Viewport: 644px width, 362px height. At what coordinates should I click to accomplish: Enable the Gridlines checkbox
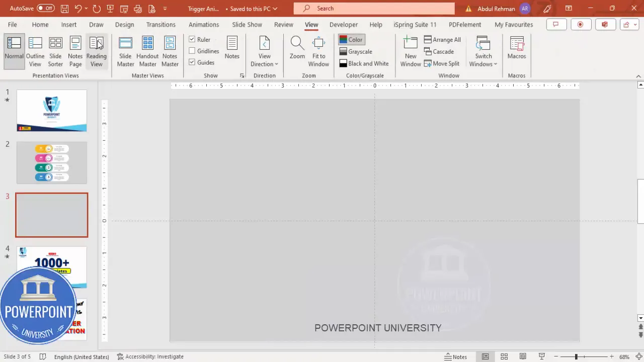coord(192,51)
